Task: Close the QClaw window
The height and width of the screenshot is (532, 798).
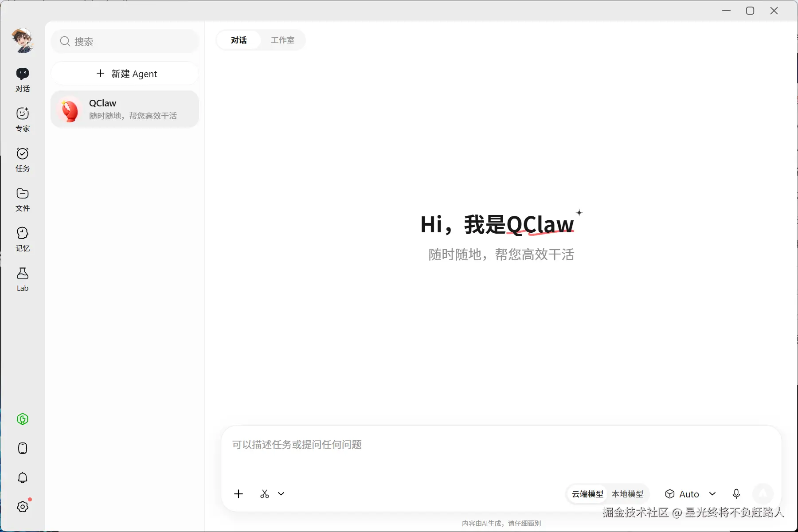Action: (x=774, y=11)
